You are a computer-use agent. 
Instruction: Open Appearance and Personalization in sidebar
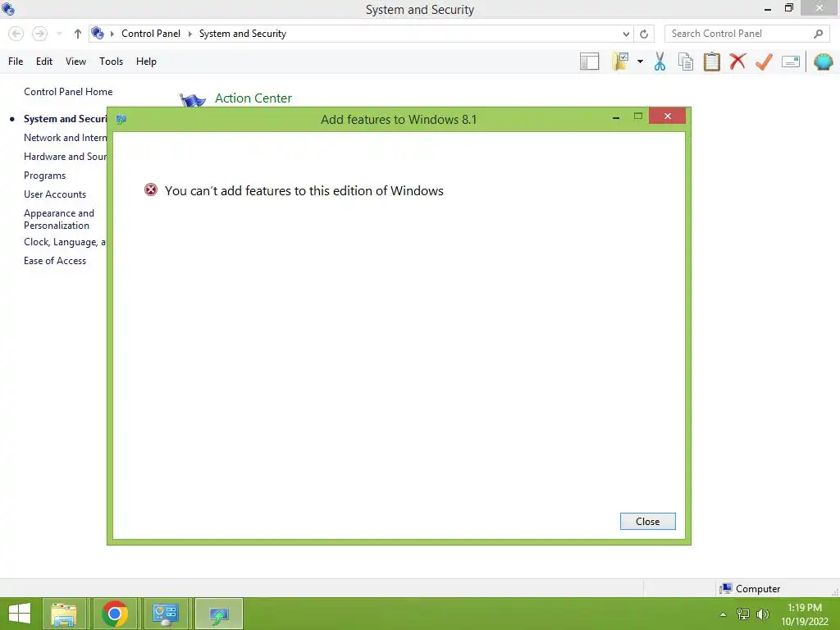[59, 219]
